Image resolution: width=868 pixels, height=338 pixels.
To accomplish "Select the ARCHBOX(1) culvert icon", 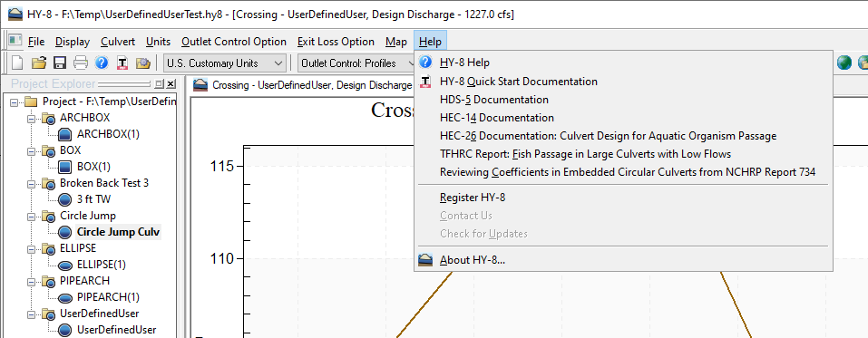I will tap(65, 134).
